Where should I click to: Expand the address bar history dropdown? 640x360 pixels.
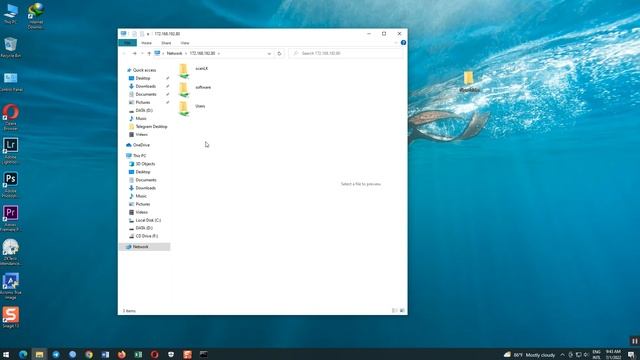point(269,53)
